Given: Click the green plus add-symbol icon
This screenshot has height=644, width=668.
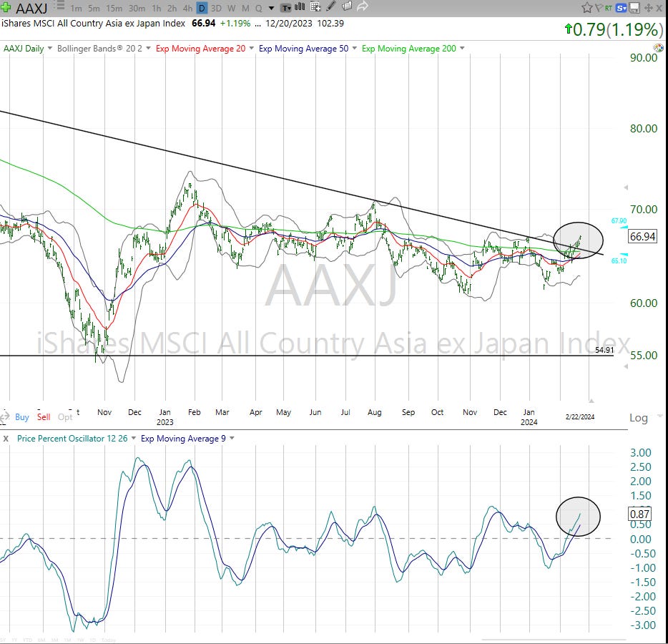Looking at the screenshot, I should click(6, 7).
